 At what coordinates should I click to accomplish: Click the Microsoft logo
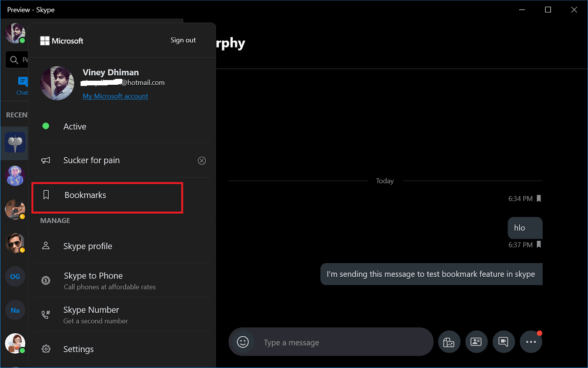click(62, 41)
